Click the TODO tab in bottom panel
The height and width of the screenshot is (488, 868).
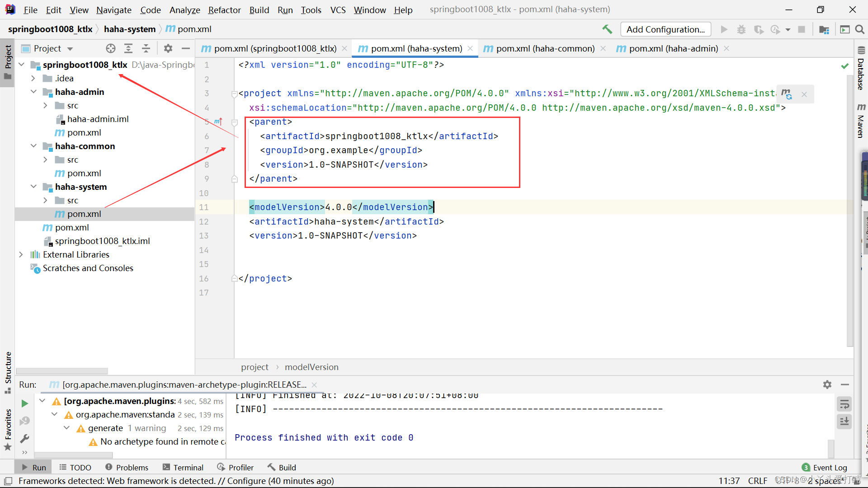click(78, 467)
